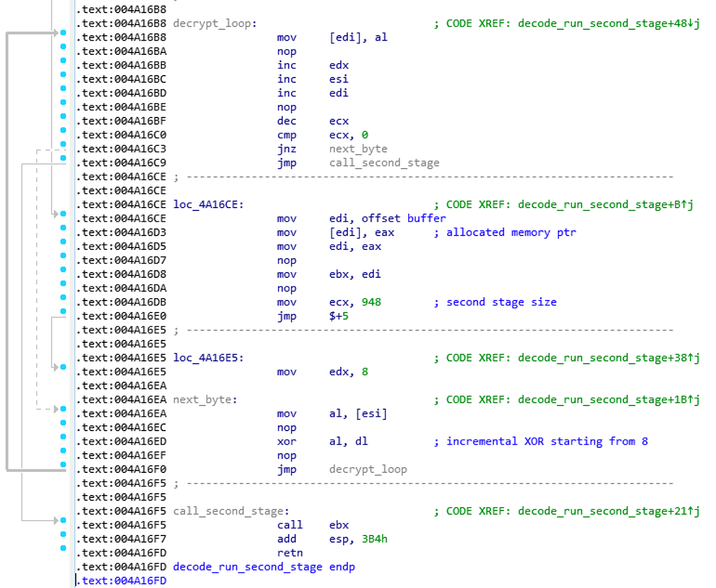
Task: Follow xref 'decode_run_second_stage+1B↑j'
Action: (609, 400)
